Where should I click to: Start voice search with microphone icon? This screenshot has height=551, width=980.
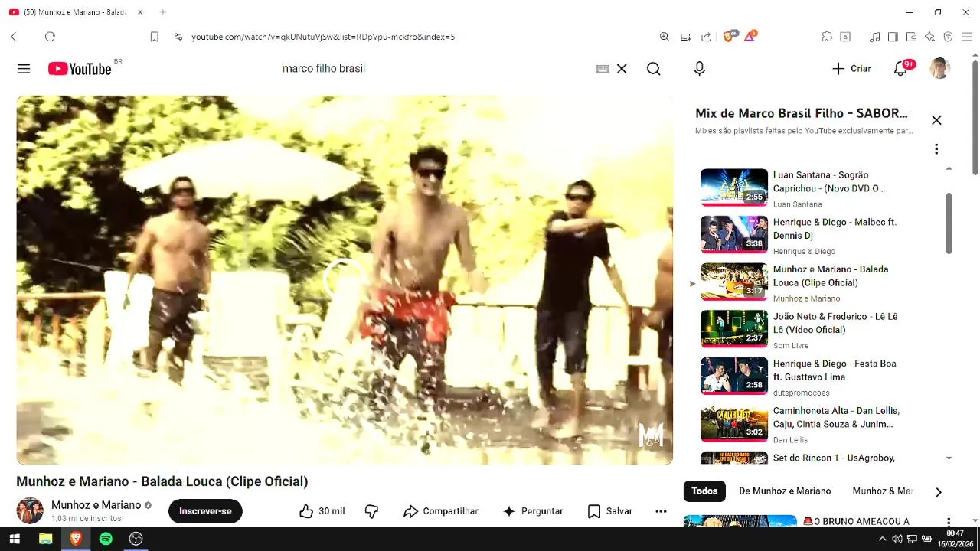699,69
